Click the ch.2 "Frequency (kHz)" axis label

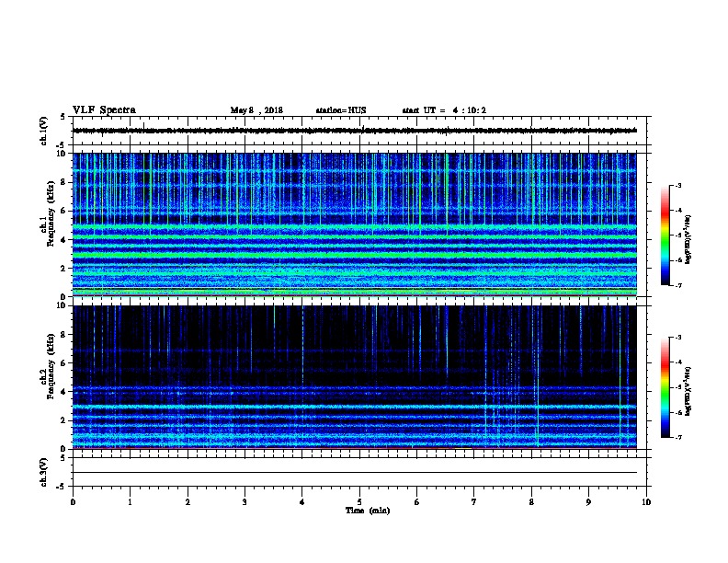[51, 366]
